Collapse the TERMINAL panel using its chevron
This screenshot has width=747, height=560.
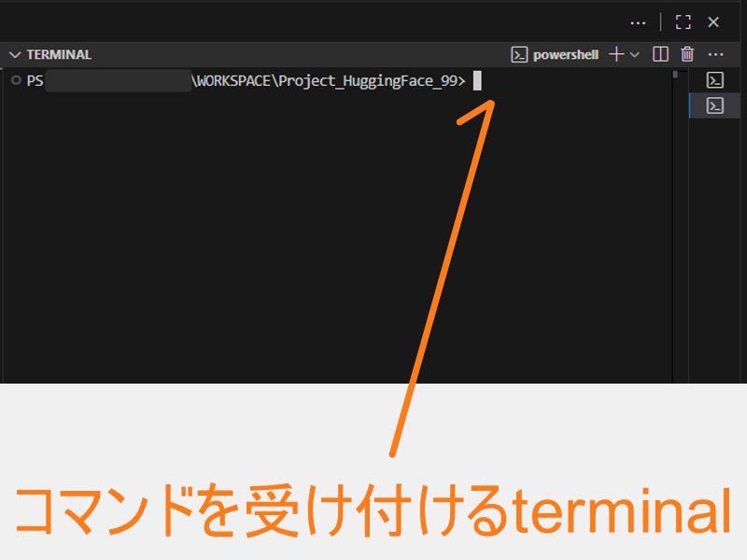tap(15, 54)
